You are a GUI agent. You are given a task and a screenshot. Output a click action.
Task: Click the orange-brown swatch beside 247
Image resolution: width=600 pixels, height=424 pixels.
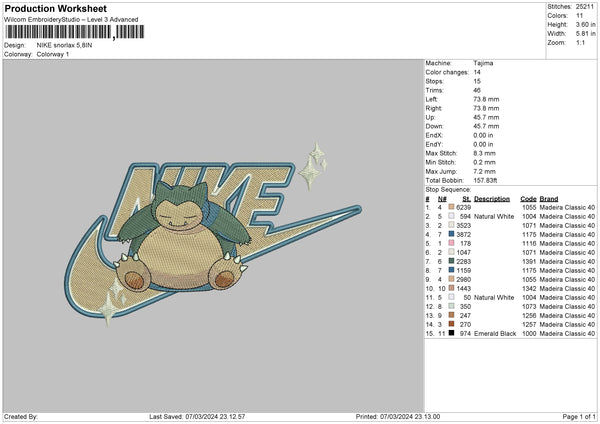(452, 315)
